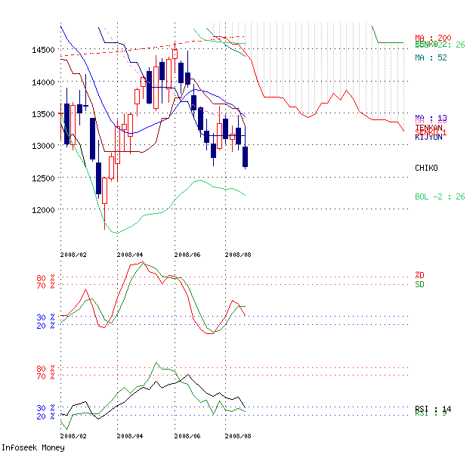Click the KIJYUN legend label
The height and width of the screenshot is (464, 476).
[428, 138]
